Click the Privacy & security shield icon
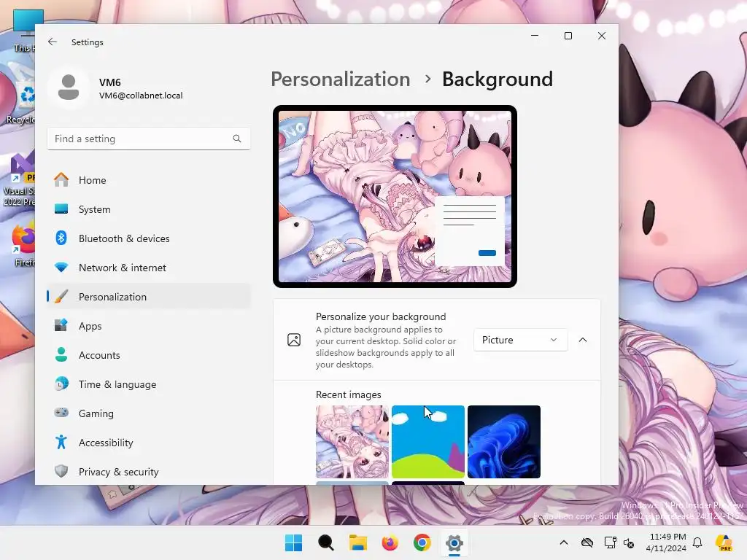 pos(61,472)
